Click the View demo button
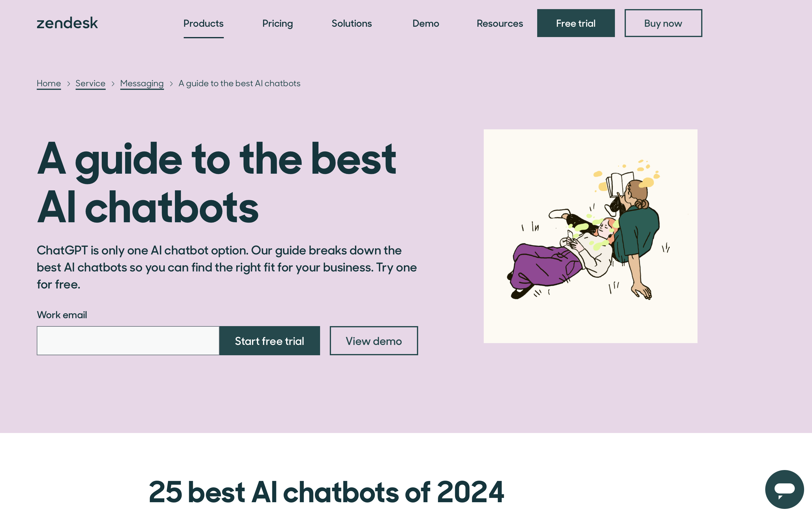 pyautogui.click(x=374, y=340)
